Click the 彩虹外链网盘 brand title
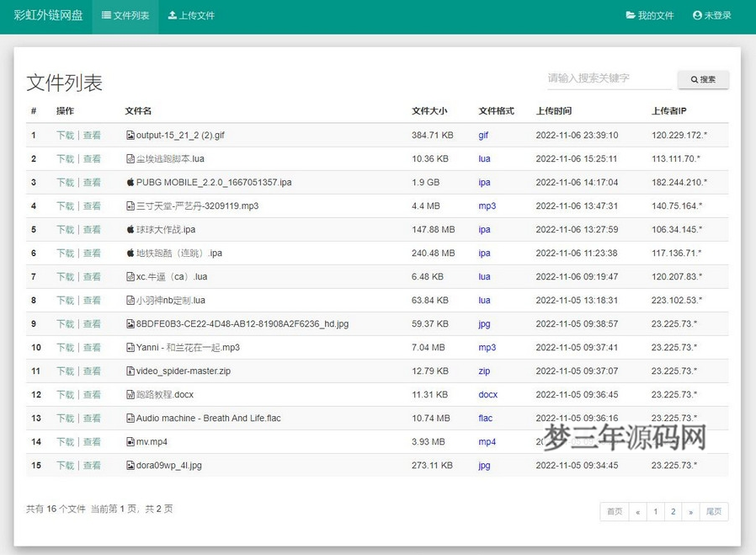 (x=48, y=15)
